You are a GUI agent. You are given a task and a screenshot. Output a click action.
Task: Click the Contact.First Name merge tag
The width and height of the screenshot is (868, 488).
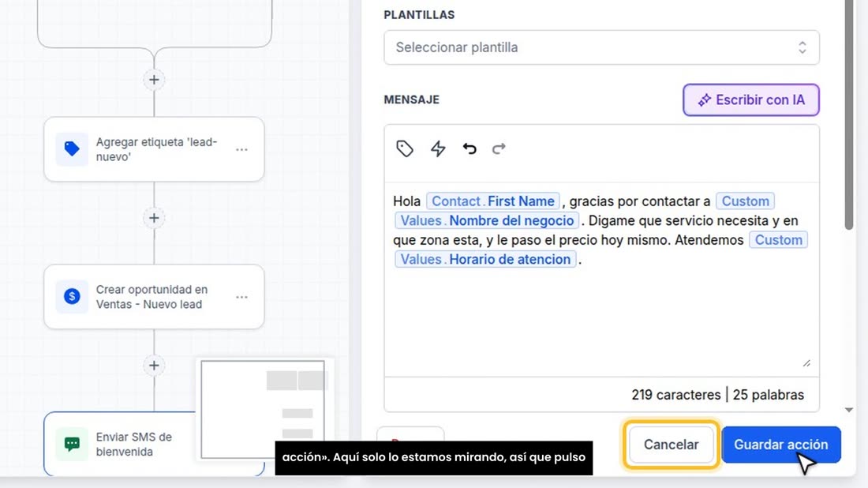pyautogui.click(x=492, y=201)
